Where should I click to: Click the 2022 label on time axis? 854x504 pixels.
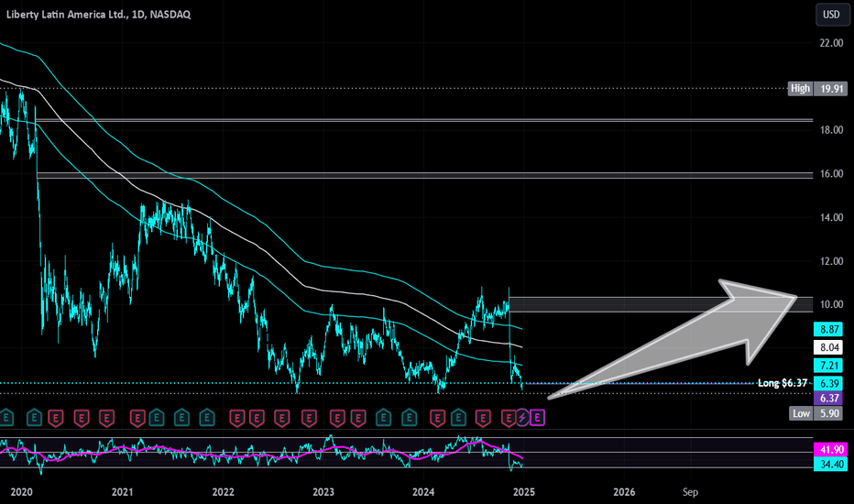tap(223, 492)
